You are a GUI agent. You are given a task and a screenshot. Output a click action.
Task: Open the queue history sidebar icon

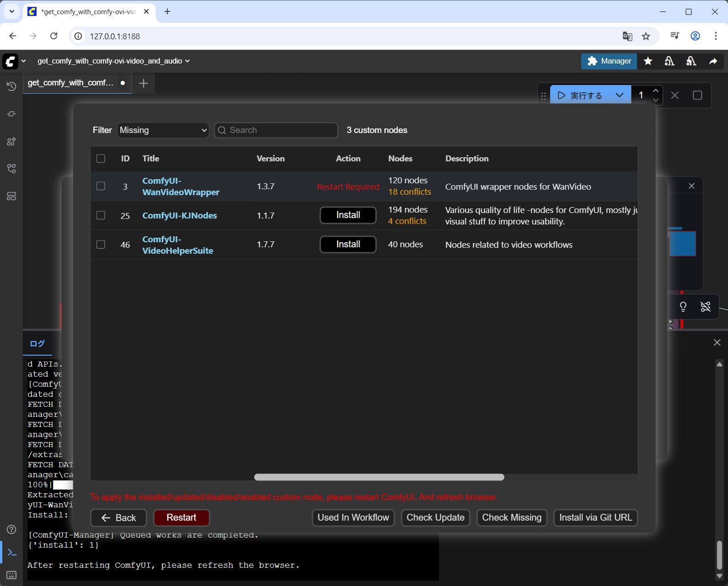pos(11,86)
